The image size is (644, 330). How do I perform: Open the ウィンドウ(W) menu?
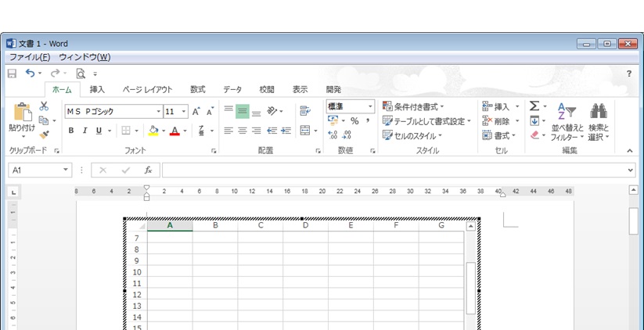point(85,57)
